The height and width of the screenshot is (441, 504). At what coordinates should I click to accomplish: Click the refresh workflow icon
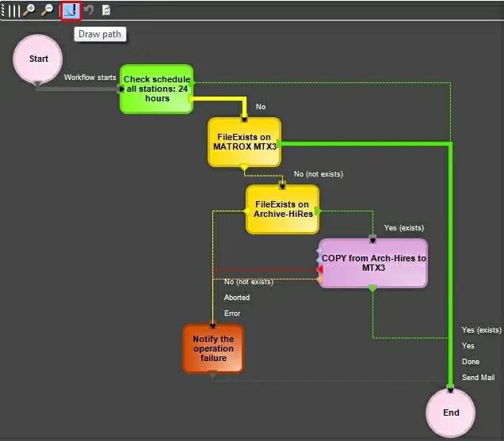105,10
